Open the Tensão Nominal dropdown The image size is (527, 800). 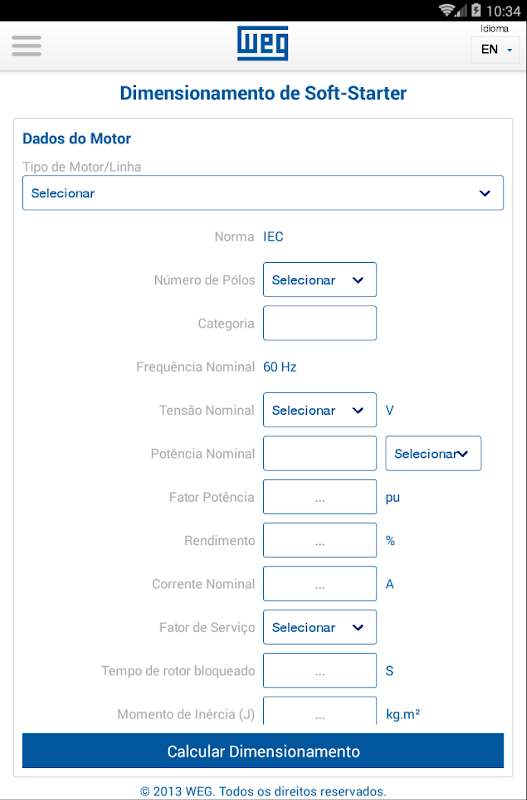320,410
